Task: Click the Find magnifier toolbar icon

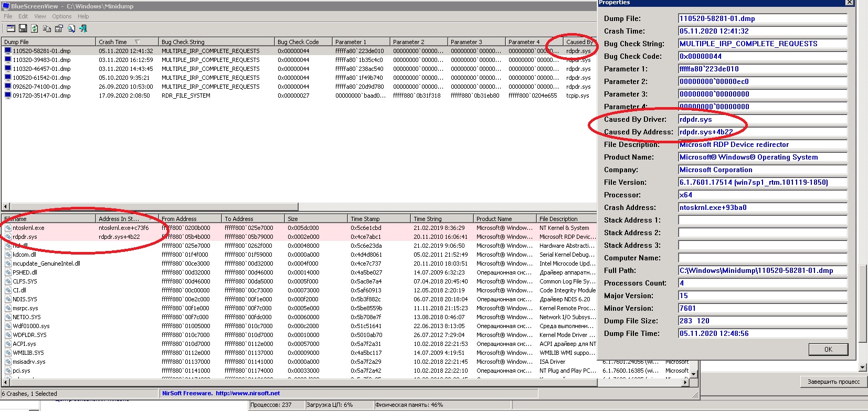Action: tap(71, 28)
